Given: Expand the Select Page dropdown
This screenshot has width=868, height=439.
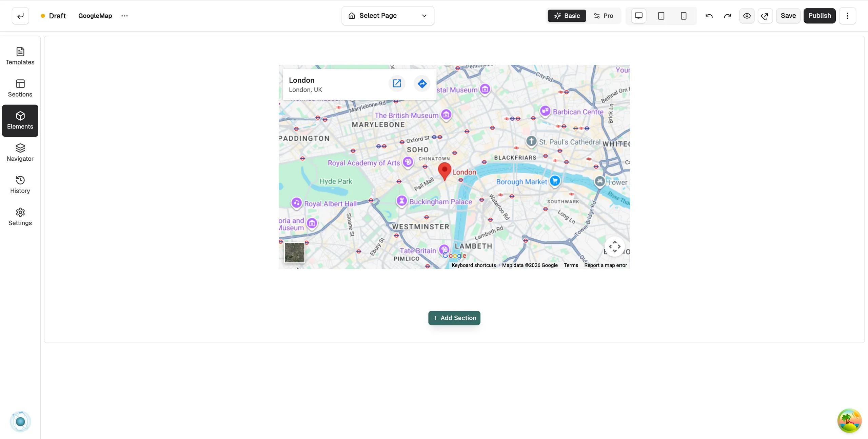Looking at the screenshot, I should pyautogui.click(x=388, y=16).
